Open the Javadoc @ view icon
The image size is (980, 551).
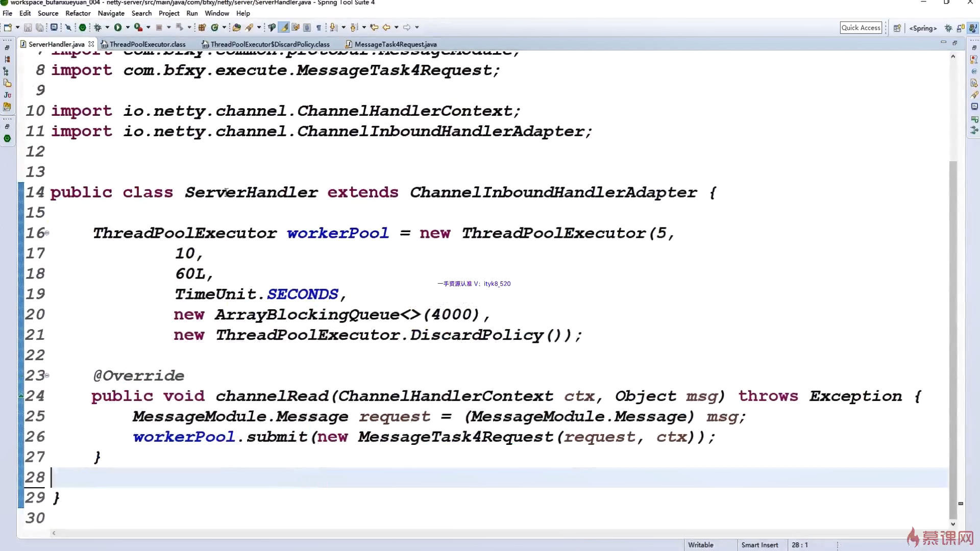click(x=974, y=71)
